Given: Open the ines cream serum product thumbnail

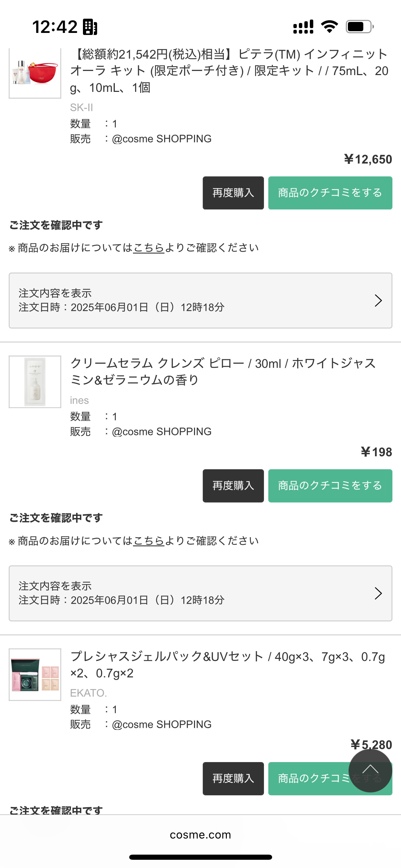Looking at the screenshot, I should point(35,382).
